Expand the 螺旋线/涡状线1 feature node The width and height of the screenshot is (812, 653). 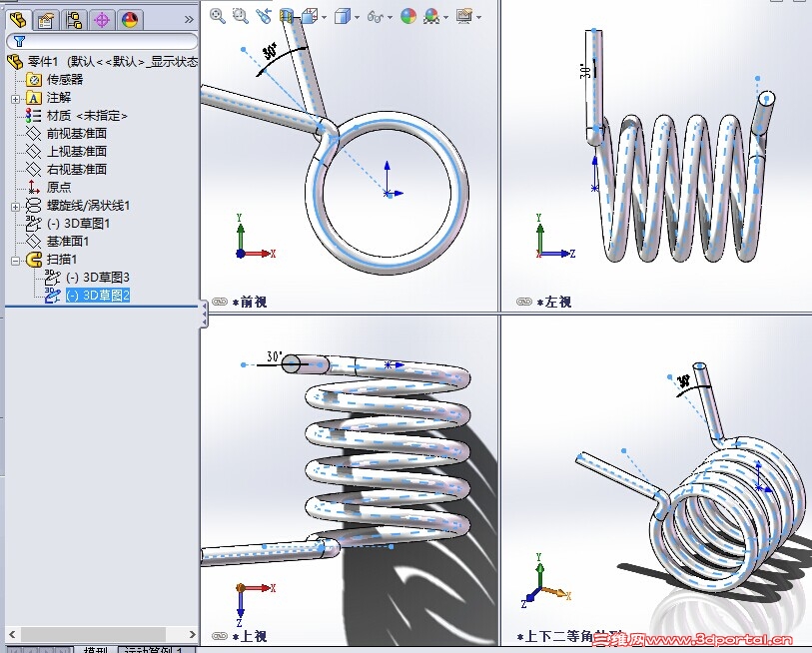[x=15, y=206]
